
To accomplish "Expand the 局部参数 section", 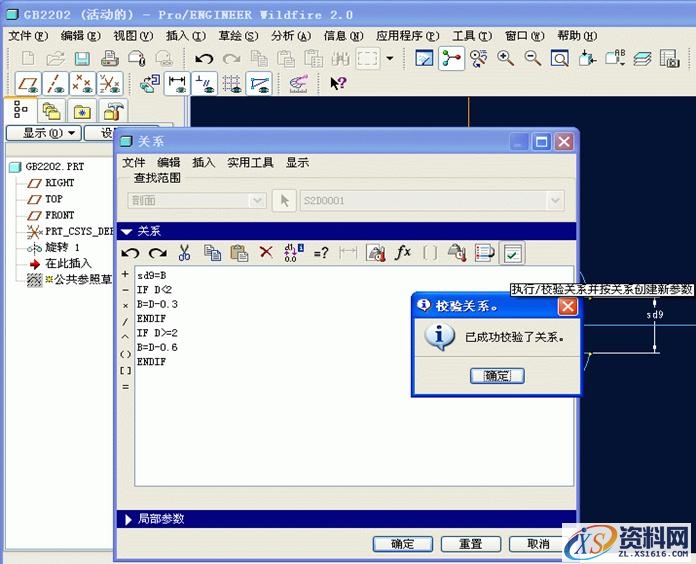I will click(126, 519).
